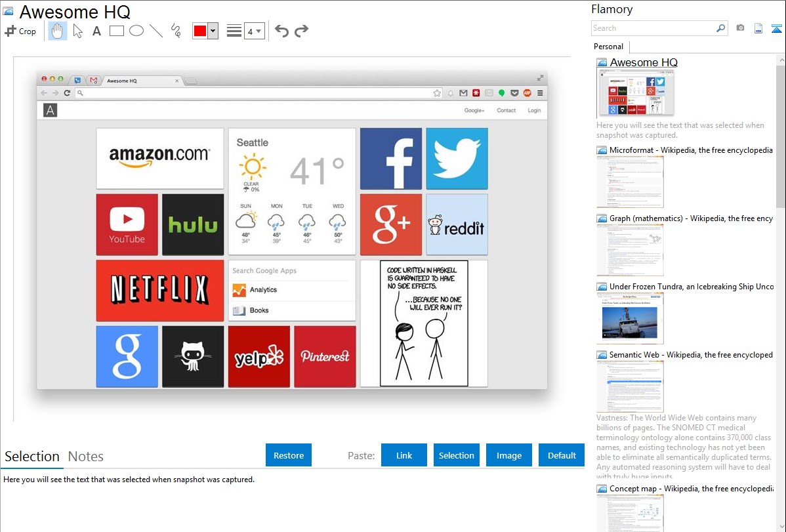Click the paste Default button
The width and height of the screenshot is (786, 532).
562,455
